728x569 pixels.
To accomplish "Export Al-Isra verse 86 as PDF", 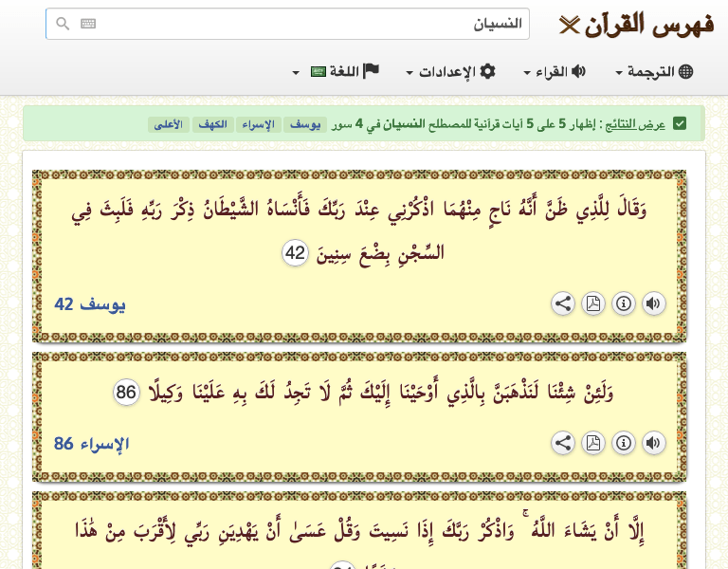I will (593, 443).
